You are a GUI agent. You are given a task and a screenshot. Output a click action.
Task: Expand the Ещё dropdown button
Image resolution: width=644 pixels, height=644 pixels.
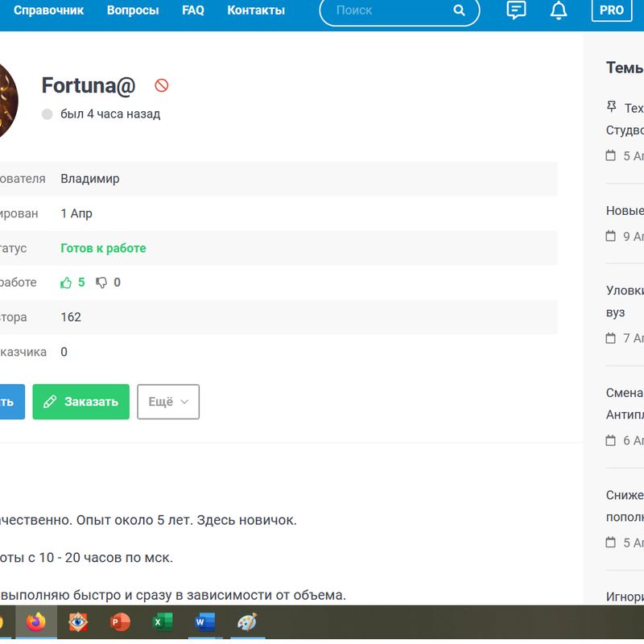coord(168,402)
